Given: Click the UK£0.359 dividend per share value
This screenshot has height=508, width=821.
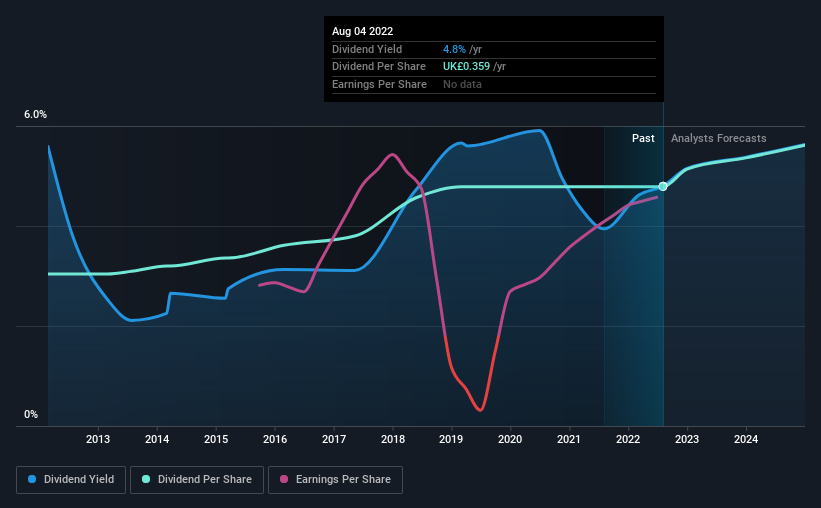Looking at the screenshot, I should coord(467,67).
